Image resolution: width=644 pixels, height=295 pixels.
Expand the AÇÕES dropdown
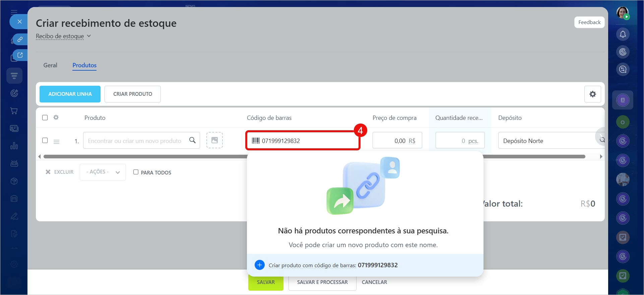[x=103, y=172]
